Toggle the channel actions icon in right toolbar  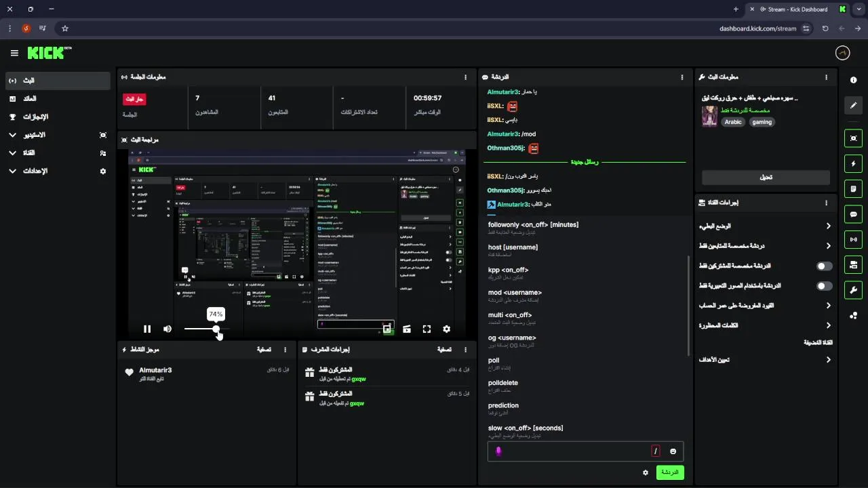[854, 264]
